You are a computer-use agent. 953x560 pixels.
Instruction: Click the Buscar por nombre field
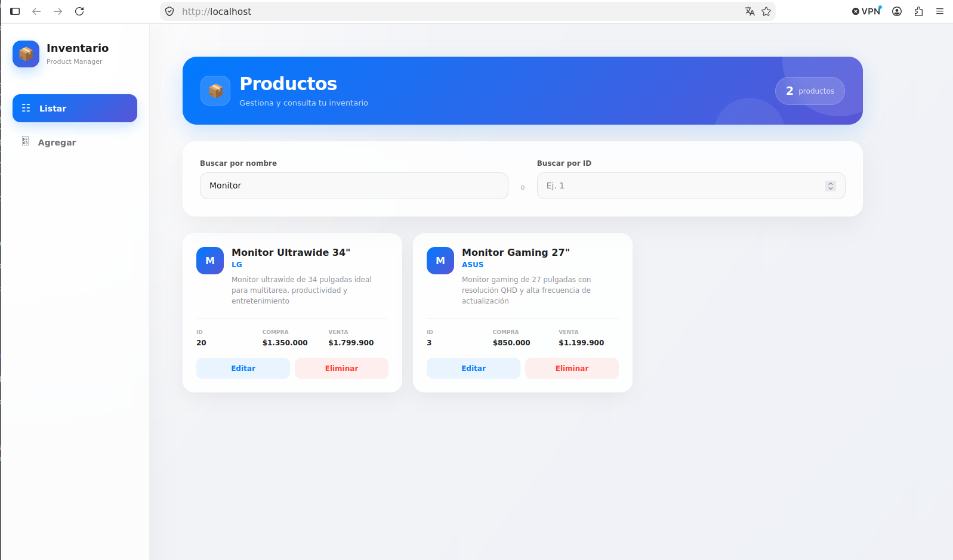coord(354,185)
